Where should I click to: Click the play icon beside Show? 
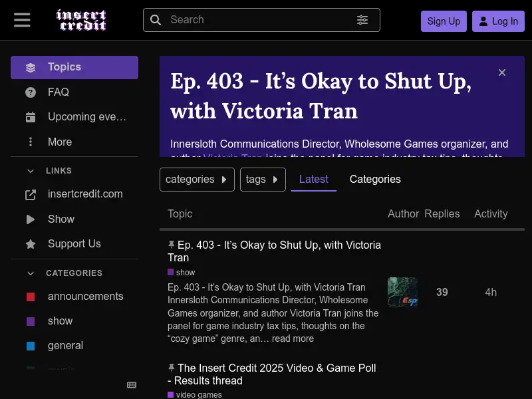(31, 219)
